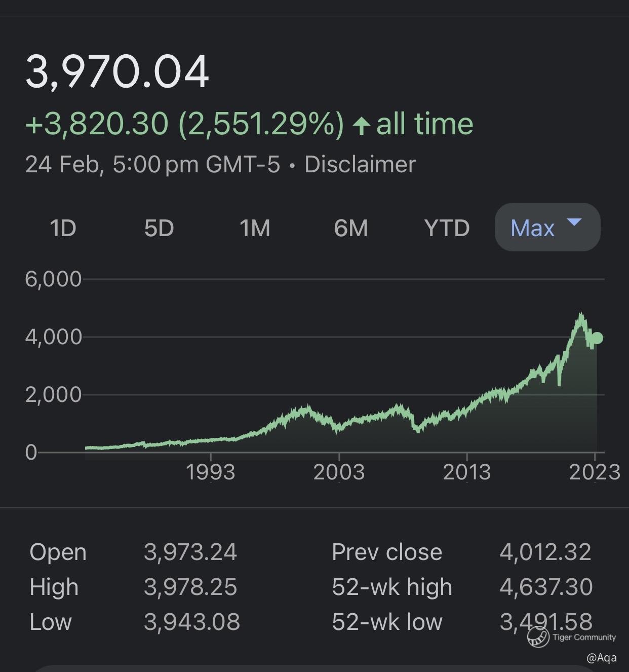Click the Prev close value 4,012.32
The image size is (629, 672).
click(545, 552)
